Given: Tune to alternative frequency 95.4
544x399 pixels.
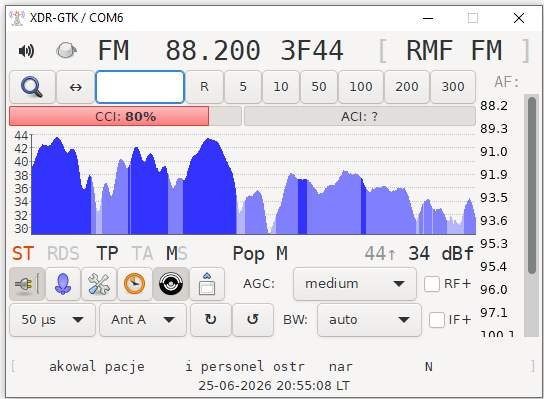Looking at the screenshot, I should [494, 266].
